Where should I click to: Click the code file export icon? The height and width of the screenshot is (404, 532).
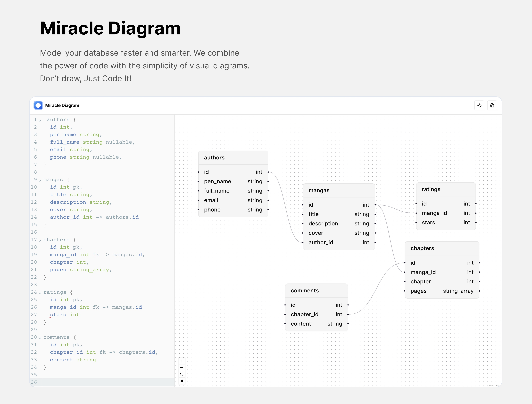coord(492,105)
